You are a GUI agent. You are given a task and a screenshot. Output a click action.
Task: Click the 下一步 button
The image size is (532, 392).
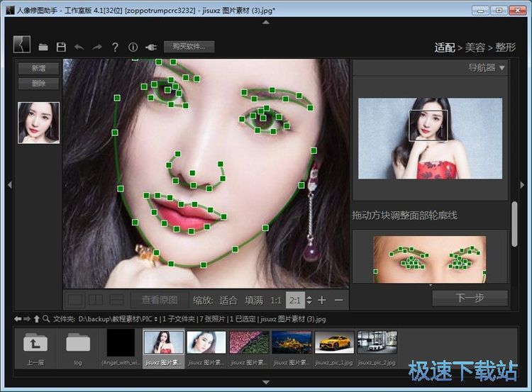click(470, 298)
